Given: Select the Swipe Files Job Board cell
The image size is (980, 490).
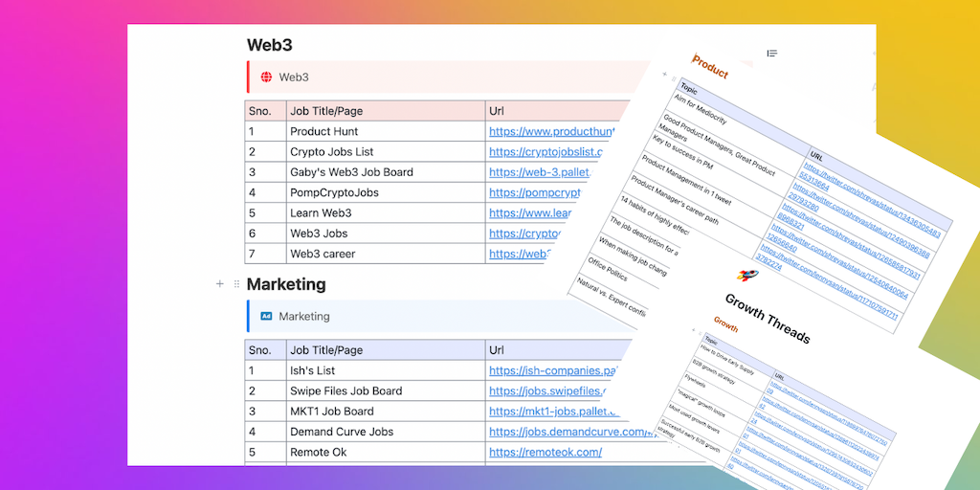Looking at the screenshot, I should click(x=386, y=391).
